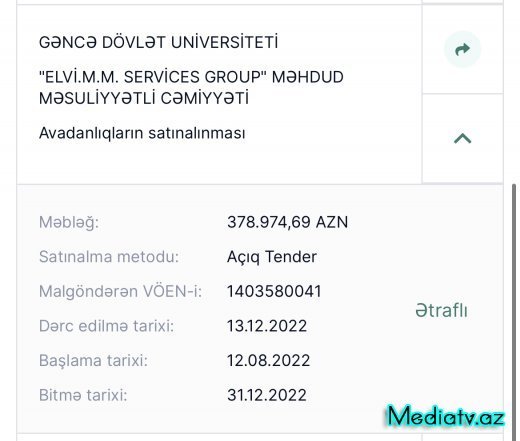
Task: Select the Açıq Tender method value
Action: click(272, 257)
